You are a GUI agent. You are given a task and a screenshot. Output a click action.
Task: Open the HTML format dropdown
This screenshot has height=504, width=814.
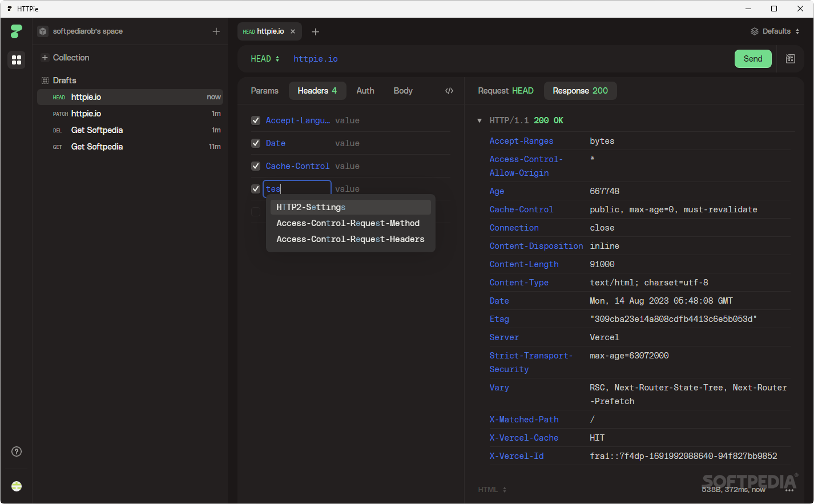tap(493, 490)
